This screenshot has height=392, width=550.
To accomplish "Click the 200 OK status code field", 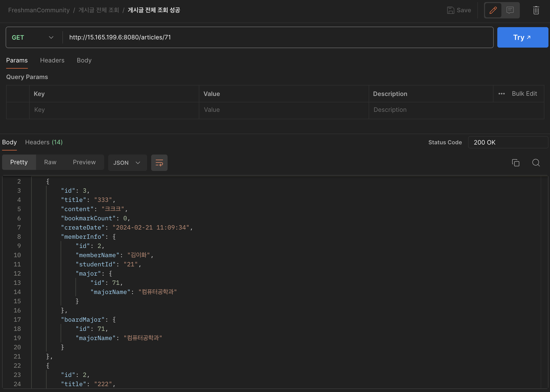I will tap(508, 142).
